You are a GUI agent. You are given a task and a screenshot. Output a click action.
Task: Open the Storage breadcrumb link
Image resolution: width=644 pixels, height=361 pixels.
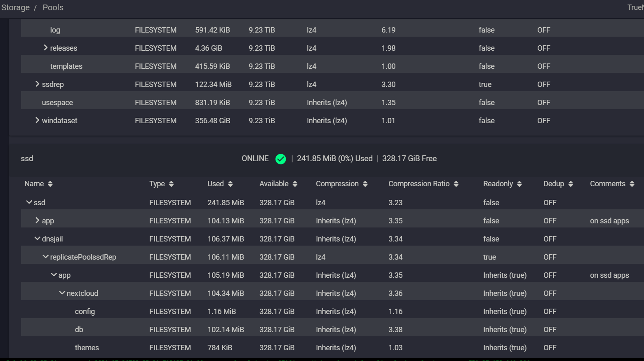pos(15,7)
